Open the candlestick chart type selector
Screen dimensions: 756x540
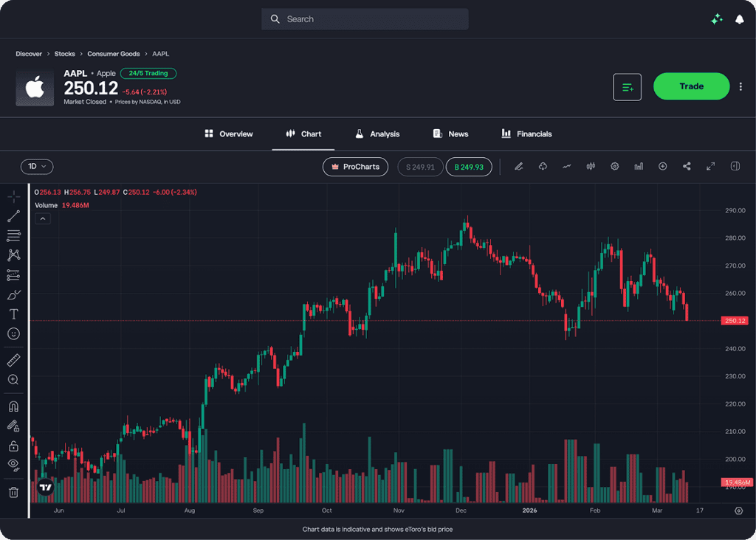pyautogui.click(x=591, y=167)
